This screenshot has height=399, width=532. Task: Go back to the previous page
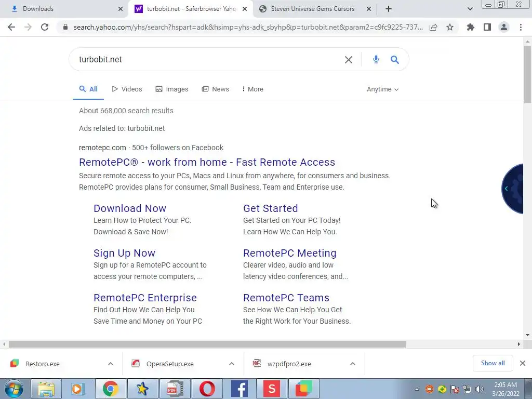point(11,27)
